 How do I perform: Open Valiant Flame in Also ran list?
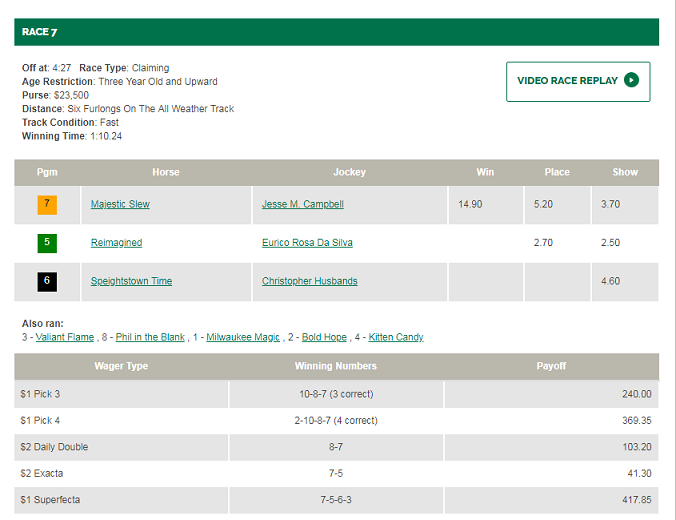tap(64, 338)
